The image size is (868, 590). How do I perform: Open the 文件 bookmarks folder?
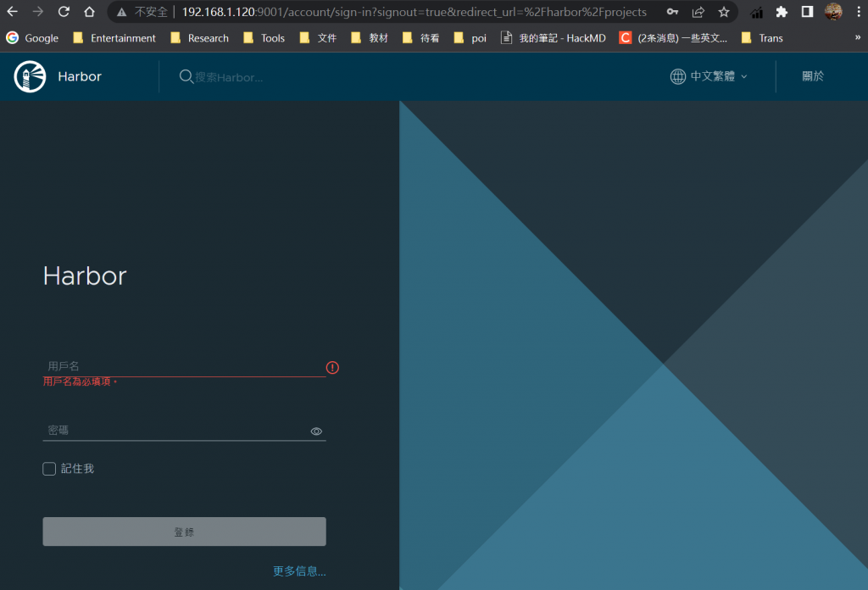tap(318, 37)
